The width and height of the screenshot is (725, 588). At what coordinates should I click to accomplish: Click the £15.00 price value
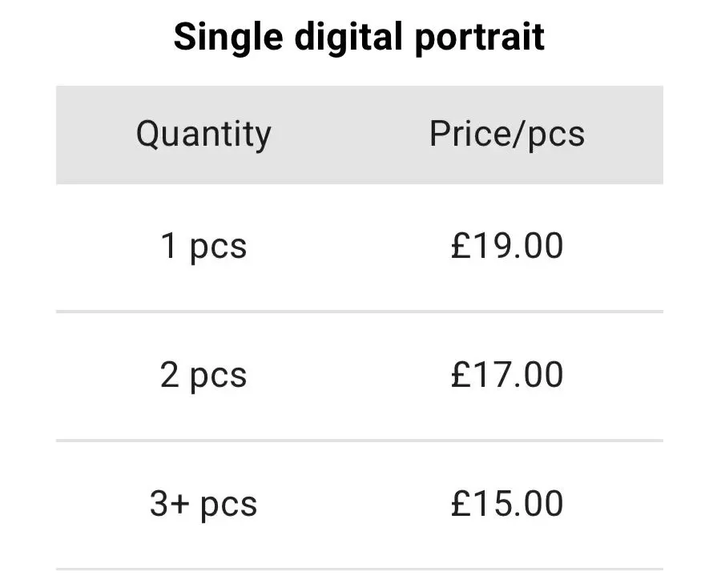coord(507,503)
